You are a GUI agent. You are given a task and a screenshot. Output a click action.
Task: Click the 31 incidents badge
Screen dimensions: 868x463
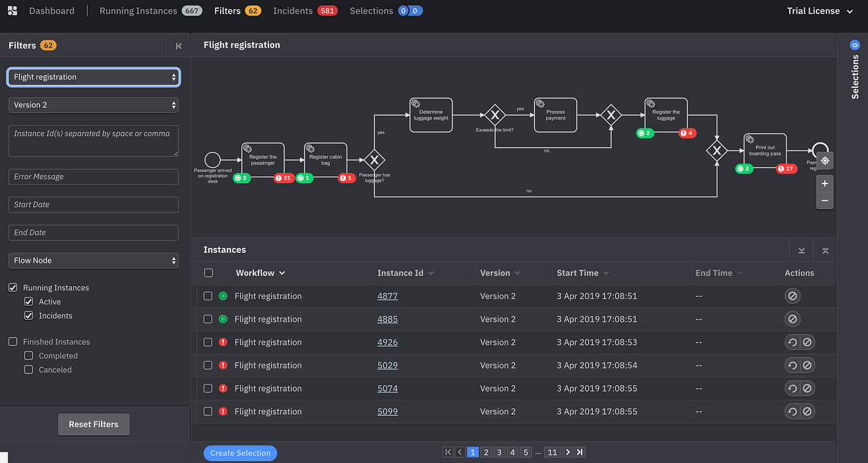[x=283, y=178]
